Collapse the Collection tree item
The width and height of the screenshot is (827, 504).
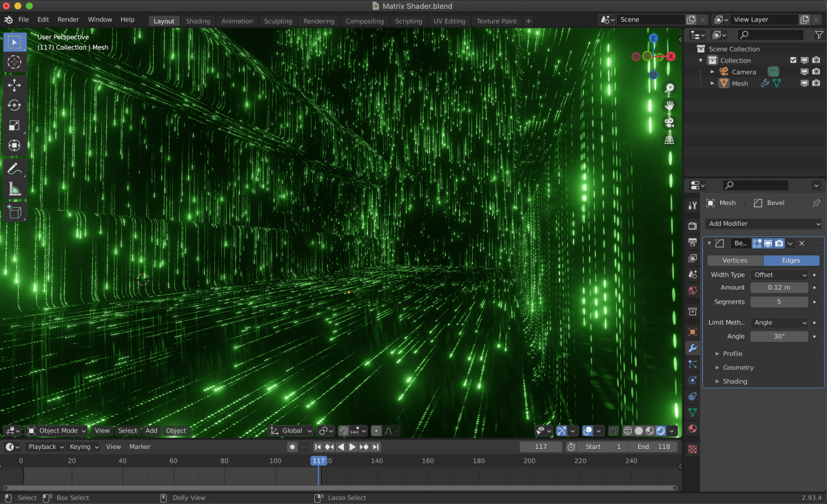(702, 61)
